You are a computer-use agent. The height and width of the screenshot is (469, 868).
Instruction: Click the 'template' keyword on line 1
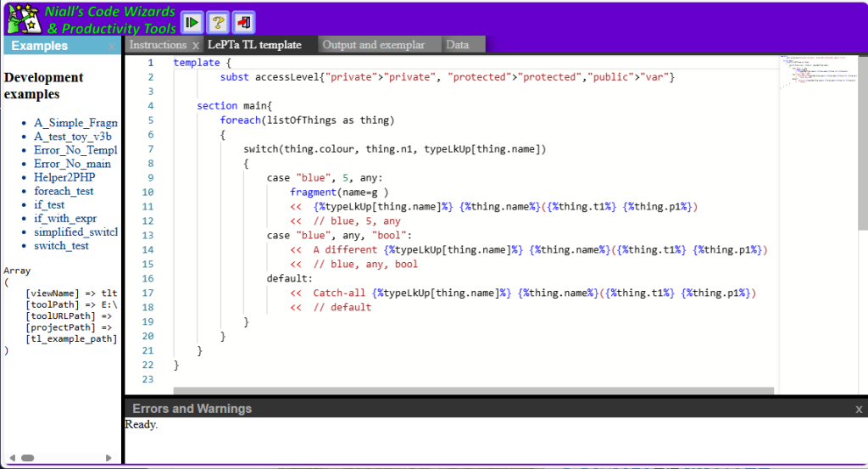(x=197, y=63)
